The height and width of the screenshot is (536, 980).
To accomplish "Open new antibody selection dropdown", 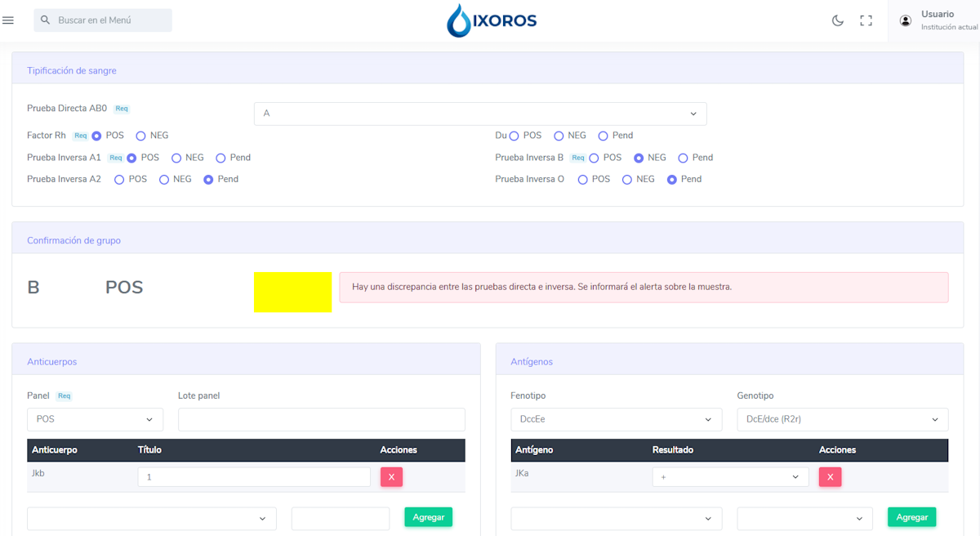I will 152,519.
